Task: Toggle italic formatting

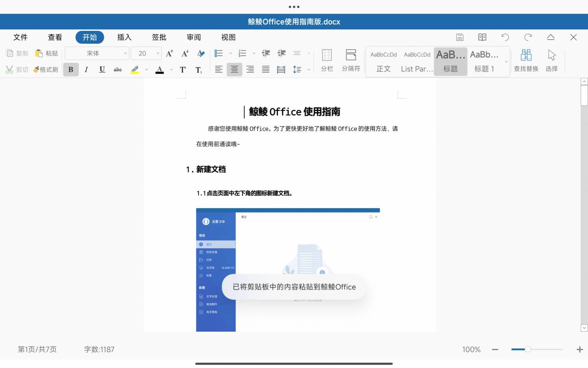Action: tap(86, 70)
